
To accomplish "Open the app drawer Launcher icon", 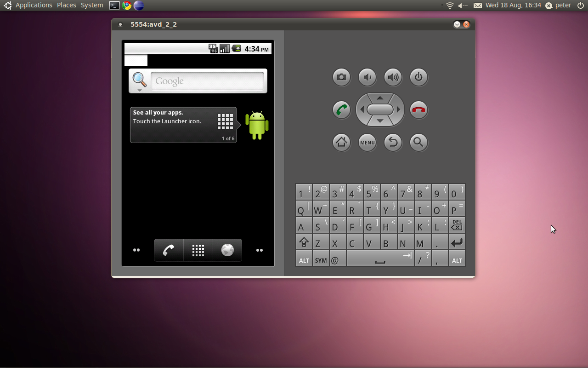I will [x=198, y=250].
